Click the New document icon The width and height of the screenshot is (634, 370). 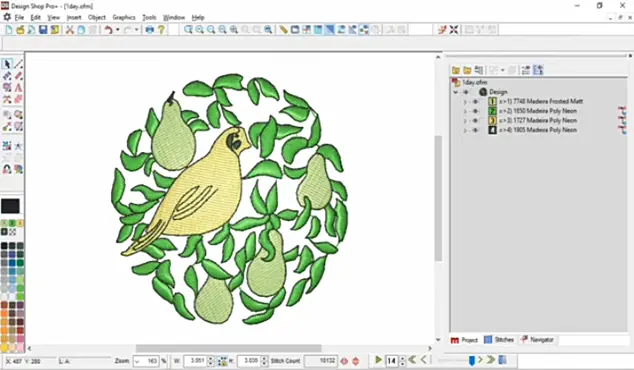[8, 30]
